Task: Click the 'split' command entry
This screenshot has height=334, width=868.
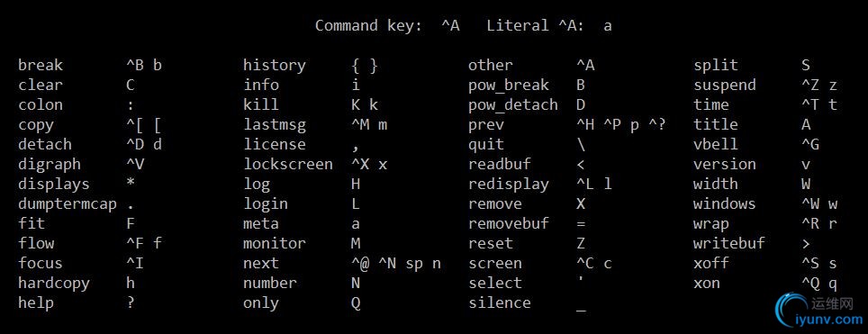Action: pyautogui.click(x=716, y=66)
